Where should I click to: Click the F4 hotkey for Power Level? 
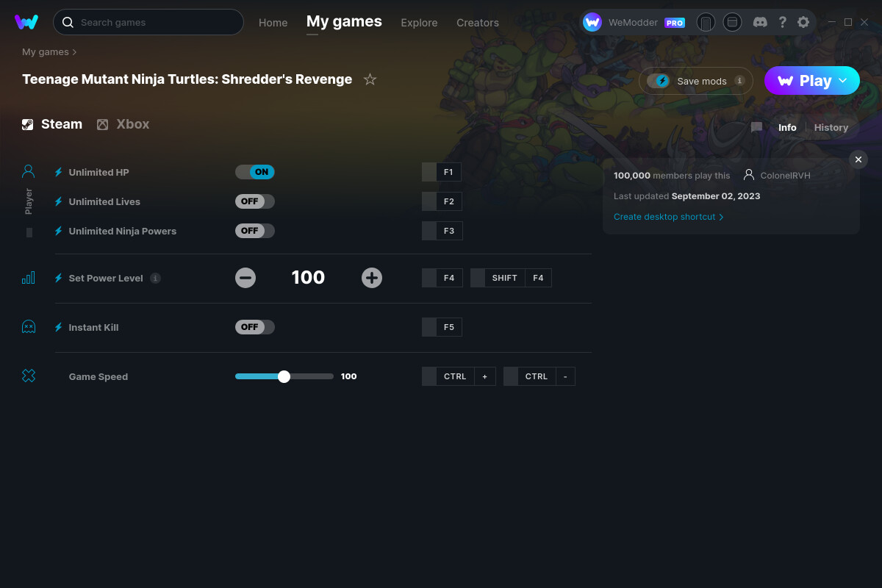click(442, 278)
